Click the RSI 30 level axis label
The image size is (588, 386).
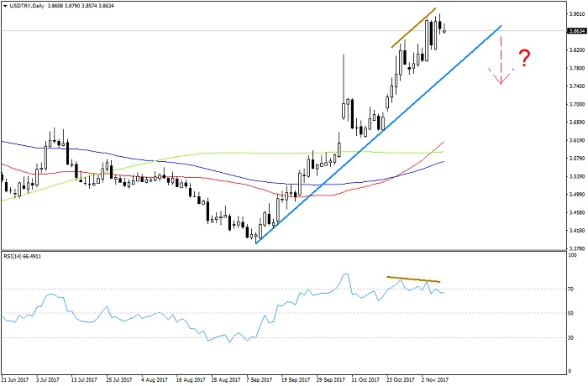(571, 337)
